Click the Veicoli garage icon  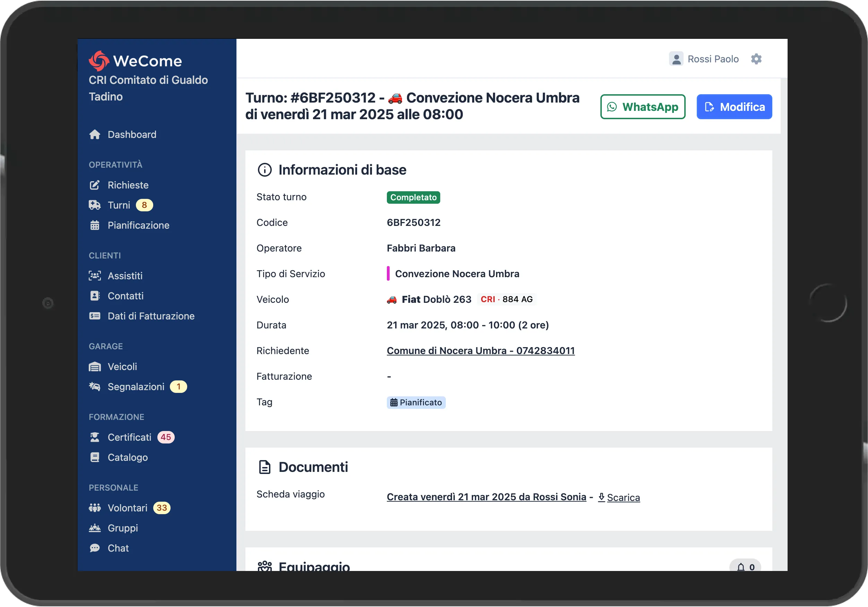(95, 367)
